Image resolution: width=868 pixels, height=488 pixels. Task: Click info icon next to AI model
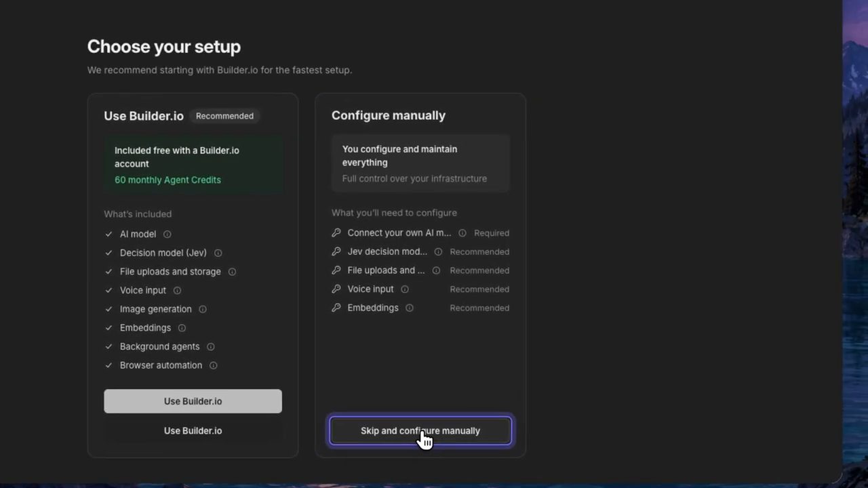point(167,234)
